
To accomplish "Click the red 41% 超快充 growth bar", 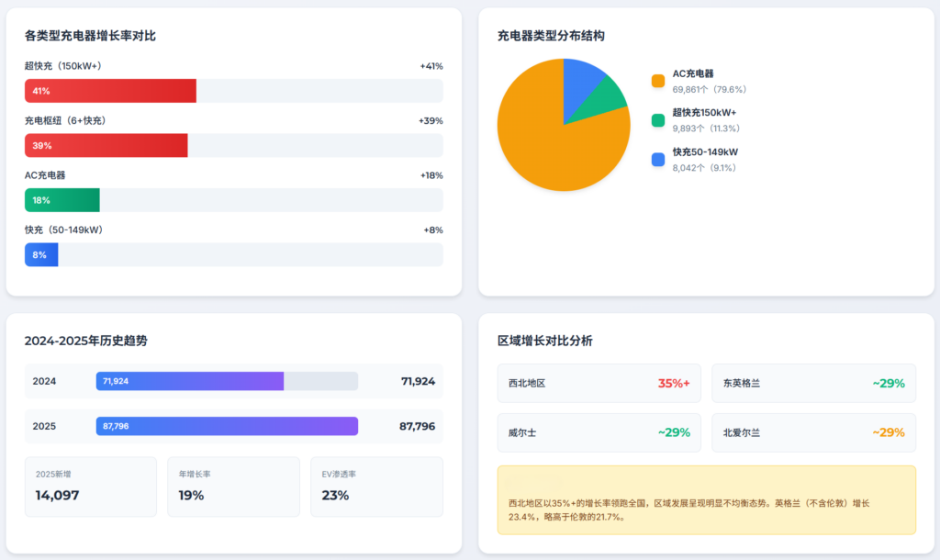I will (x=110, y=91).
